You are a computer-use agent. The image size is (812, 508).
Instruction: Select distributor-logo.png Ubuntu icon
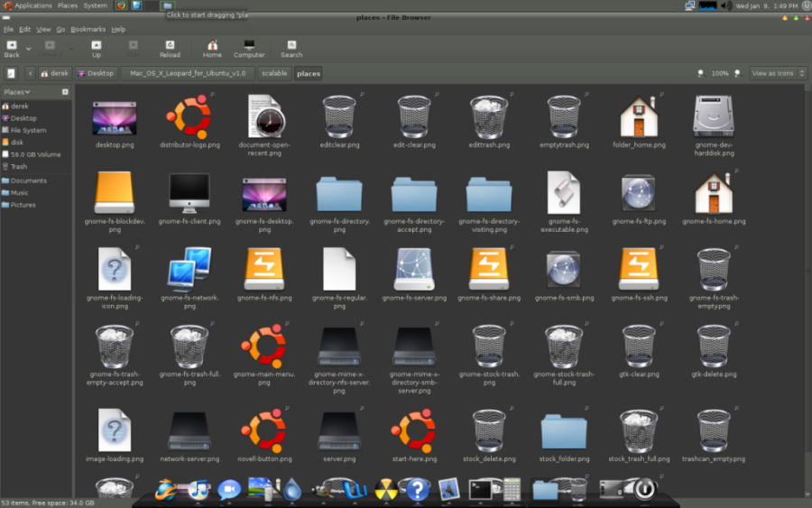(x=189, y=117)
